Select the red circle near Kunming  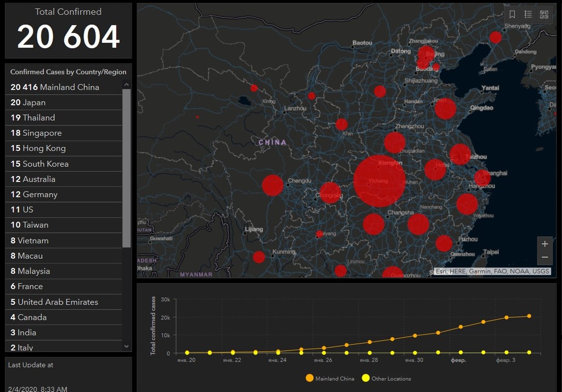click(259, 257)
